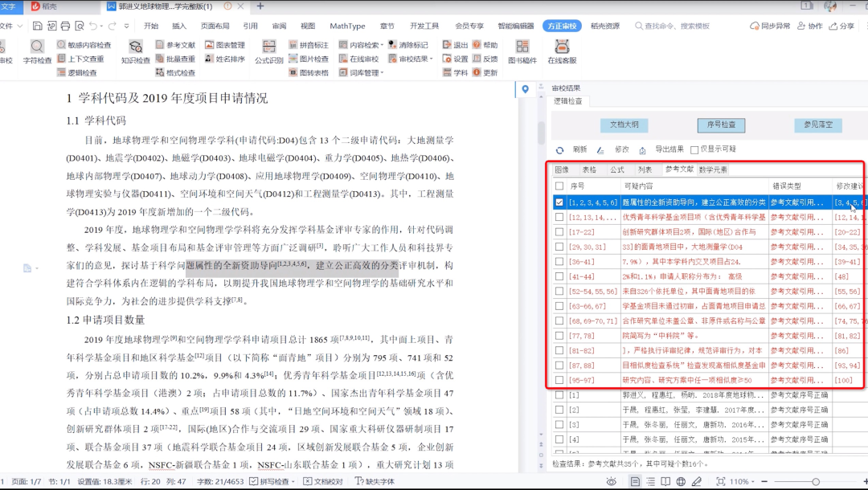Check the [41-44] row checkbox
868x490 pixels.
pyautogui.click(x=559, y=276)
